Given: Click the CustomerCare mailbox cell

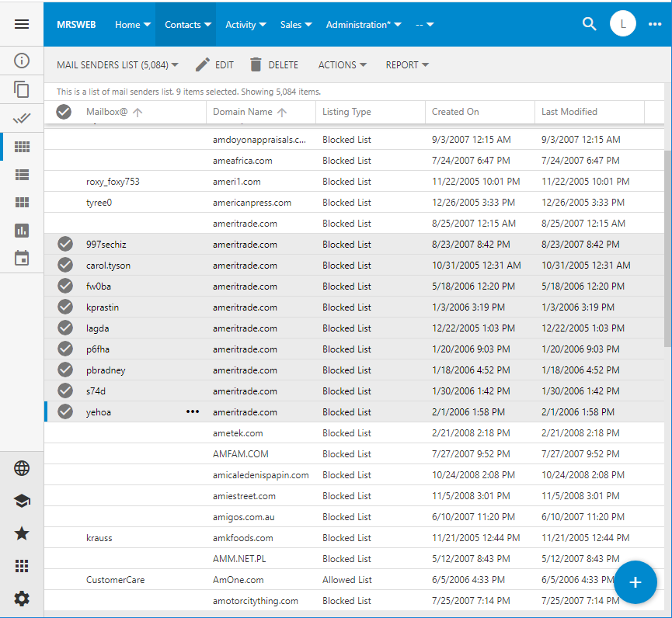Looking at the screenshot, I should pyautogui.click(x=115, y=579).
